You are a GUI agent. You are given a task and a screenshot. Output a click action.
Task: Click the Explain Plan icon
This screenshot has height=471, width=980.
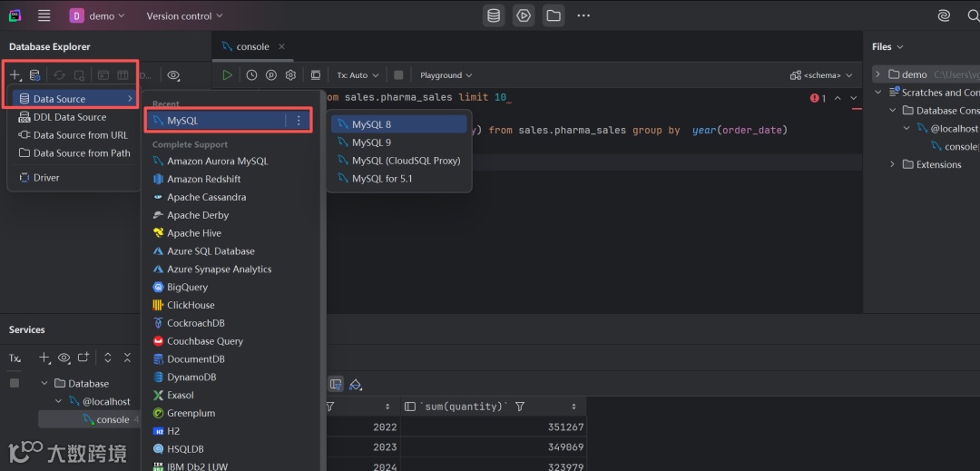click(x=271, y=75)
